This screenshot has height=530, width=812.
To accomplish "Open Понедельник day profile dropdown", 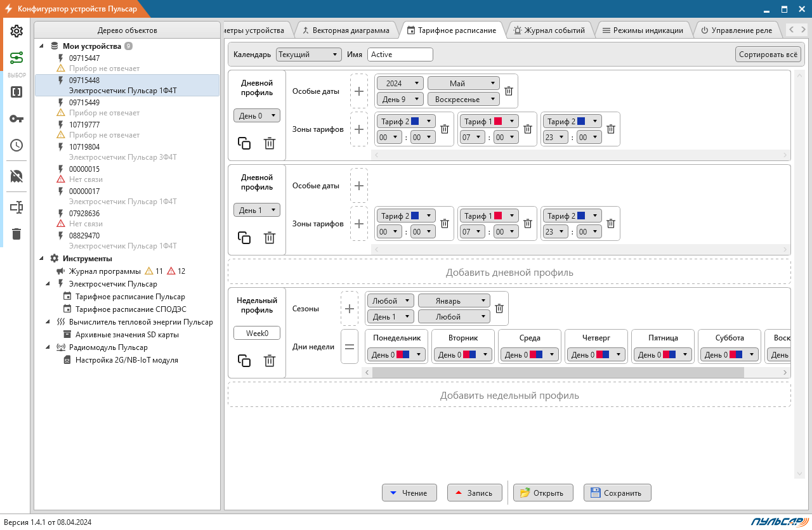I will click(x=396, y=355).
